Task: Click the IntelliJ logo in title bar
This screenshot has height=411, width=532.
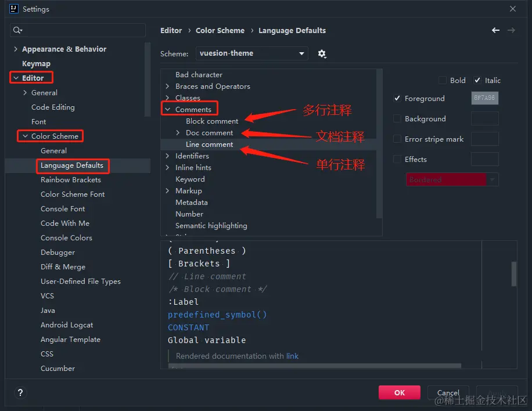Action: click(x=13, y=9)
